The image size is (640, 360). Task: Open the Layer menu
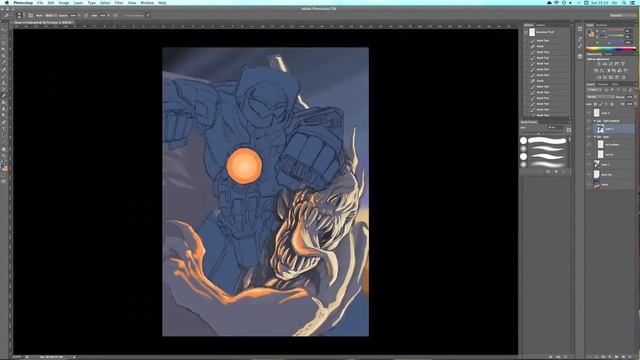point(78,2)
